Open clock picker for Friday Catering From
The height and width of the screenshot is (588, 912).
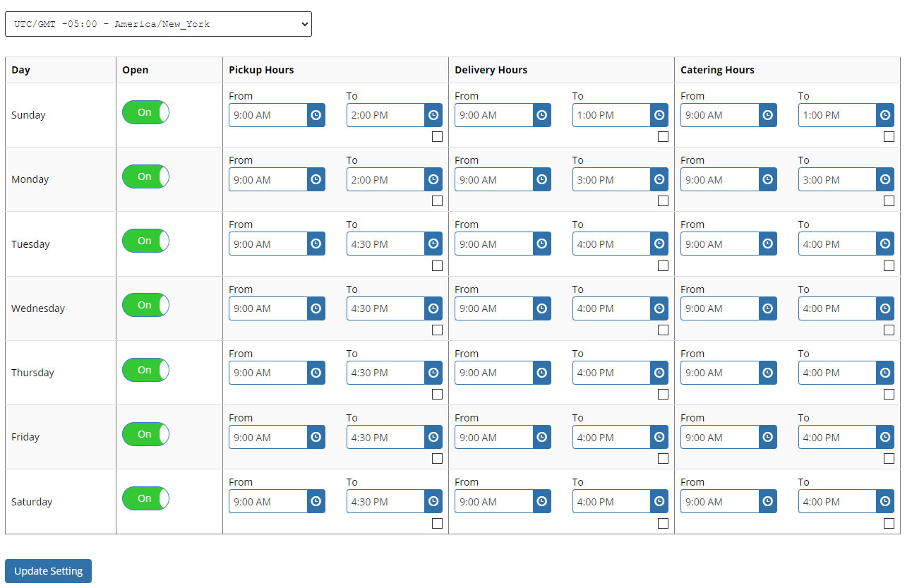(768, 437)
